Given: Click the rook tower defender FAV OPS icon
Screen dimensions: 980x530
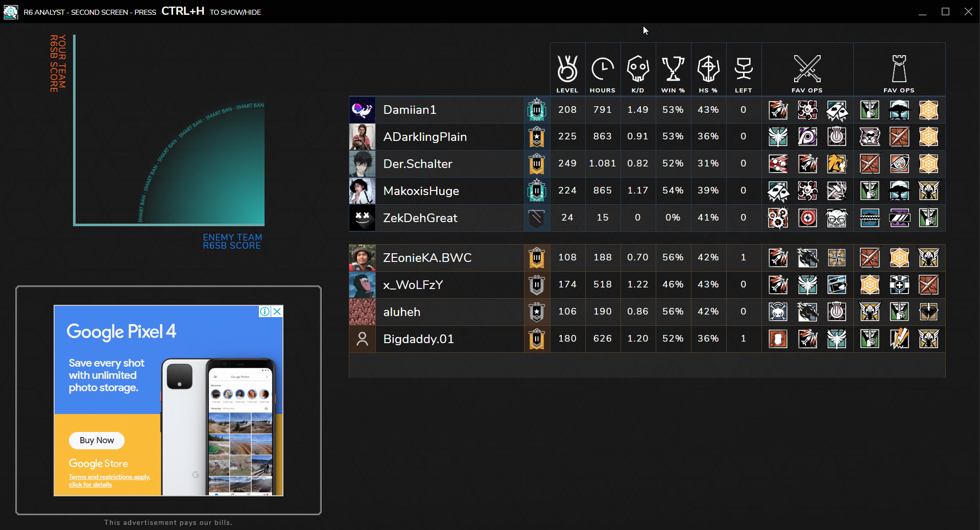Looking at the screenshot, I should 899,69.
